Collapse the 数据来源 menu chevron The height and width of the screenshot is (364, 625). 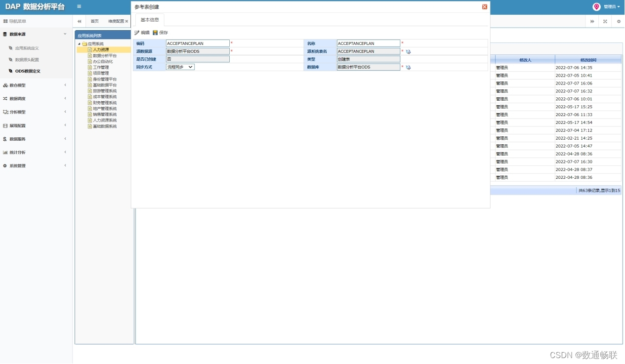pos(65,34)
